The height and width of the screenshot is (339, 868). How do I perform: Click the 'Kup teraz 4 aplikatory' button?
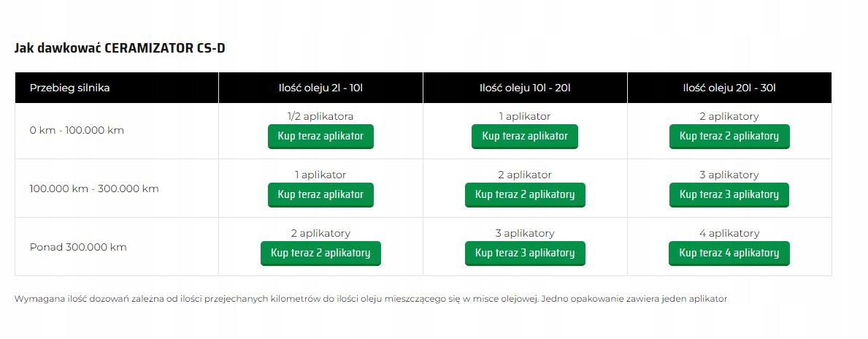(729, 253)
